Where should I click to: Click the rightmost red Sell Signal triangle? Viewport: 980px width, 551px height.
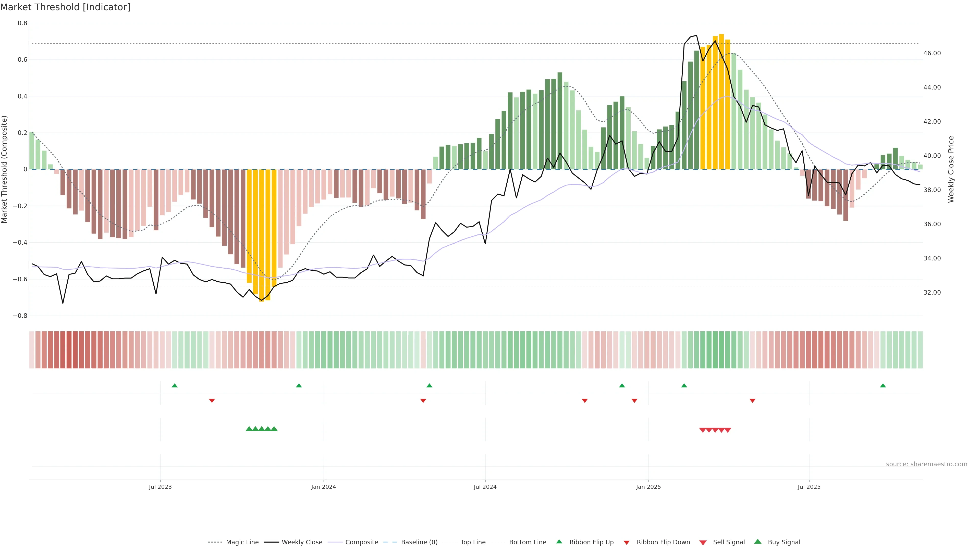pyautogui.click(x=727, y=430)
